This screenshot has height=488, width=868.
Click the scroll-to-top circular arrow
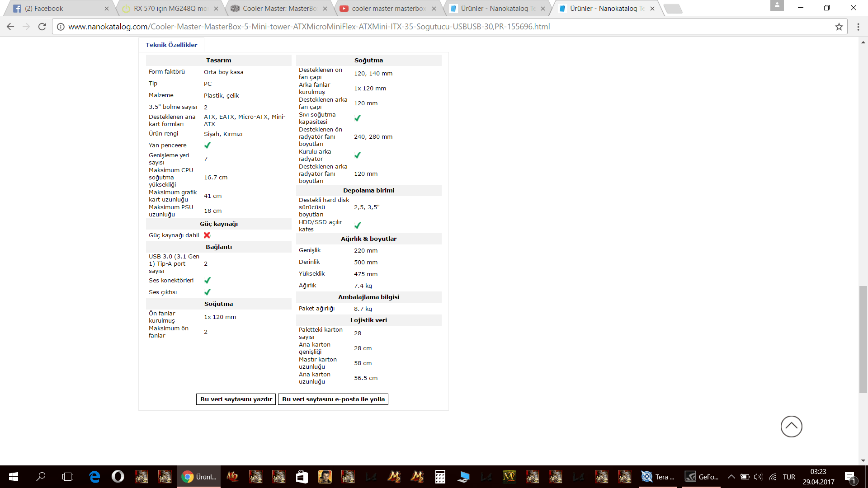point(791,426)
